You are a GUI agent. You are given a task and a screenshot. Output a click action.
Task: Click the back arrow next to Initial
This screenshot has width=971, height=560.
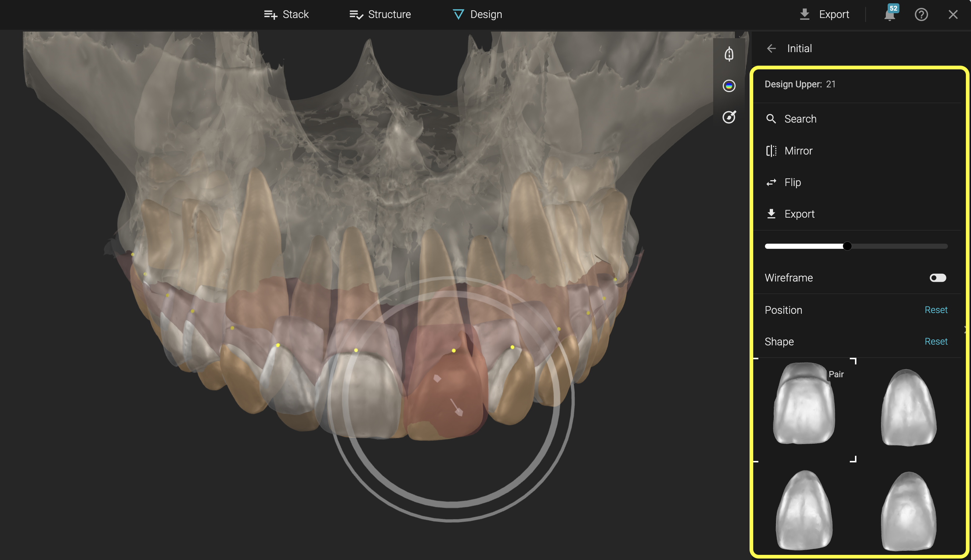tap(771, 48)
